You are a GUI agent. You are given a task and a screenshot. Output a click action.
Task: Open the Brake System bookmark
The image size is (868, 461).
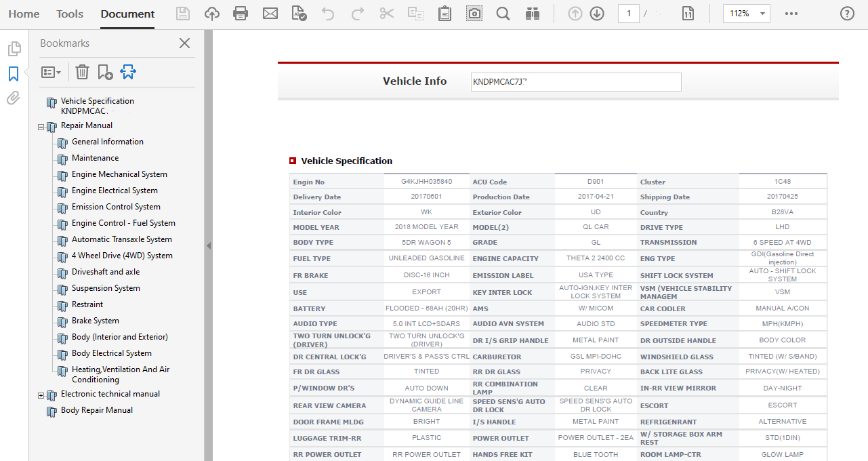point(96,321)
